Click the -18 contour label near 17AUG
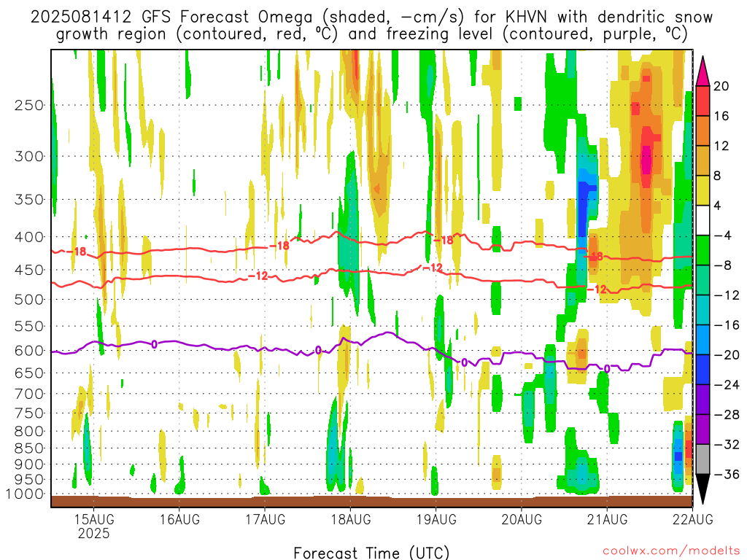This screenshot has width=747, height=560. (x=279, y=246)
